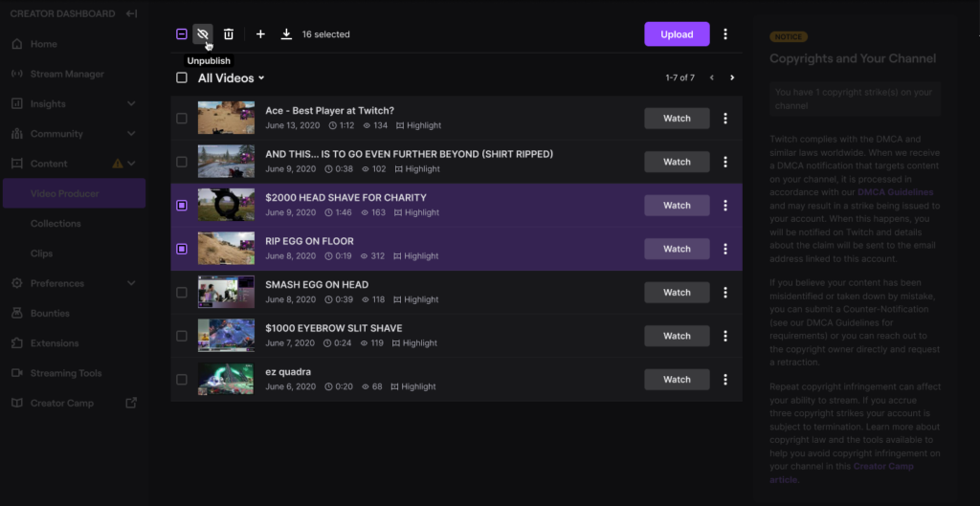Image resolution: width=980 pixels, height=506 pixels.
Task: Open options menu for $1000 EYEBROW SLIT SHAVE
Action: click(x=725, y=336)
